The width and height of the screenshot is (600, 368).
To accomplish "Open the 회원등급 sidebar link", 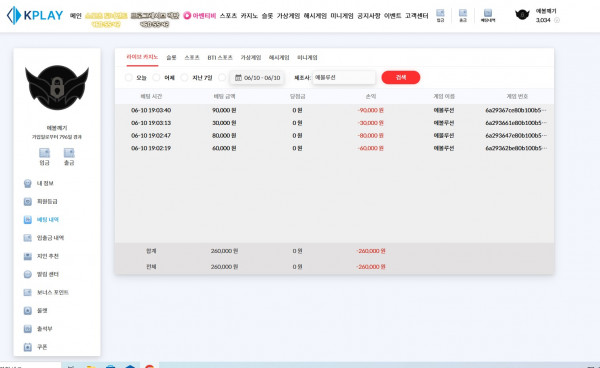I will 47,201.
